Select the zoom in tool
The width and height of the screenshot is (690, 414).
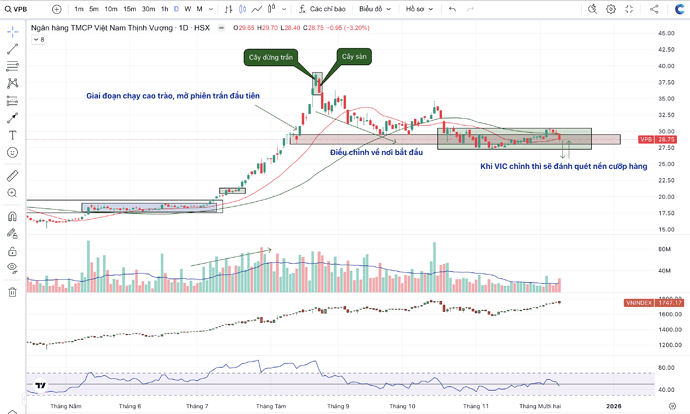[12, 193]
